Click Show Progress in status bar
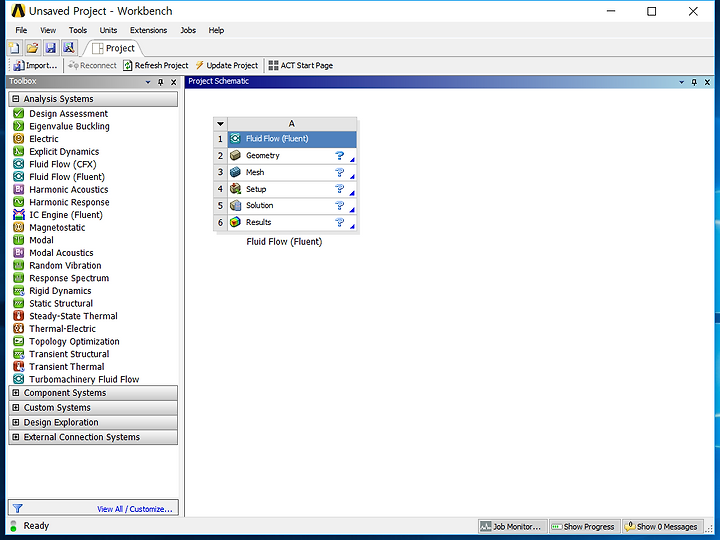This screenshot has height=540, width=720. pos(583,526)
